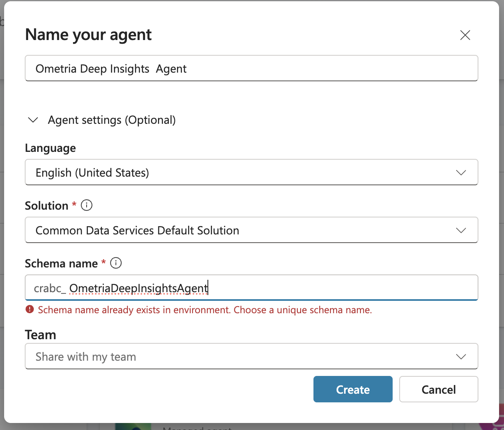
Task: Show the Solution info tooltip icon
Action: (x=87, y=205)
